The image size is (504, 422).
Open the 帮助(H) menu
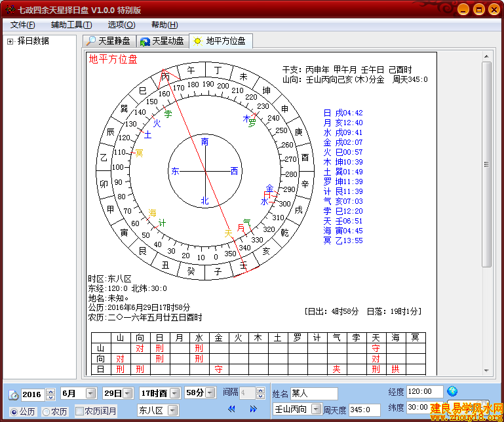[x=165, y=25]
